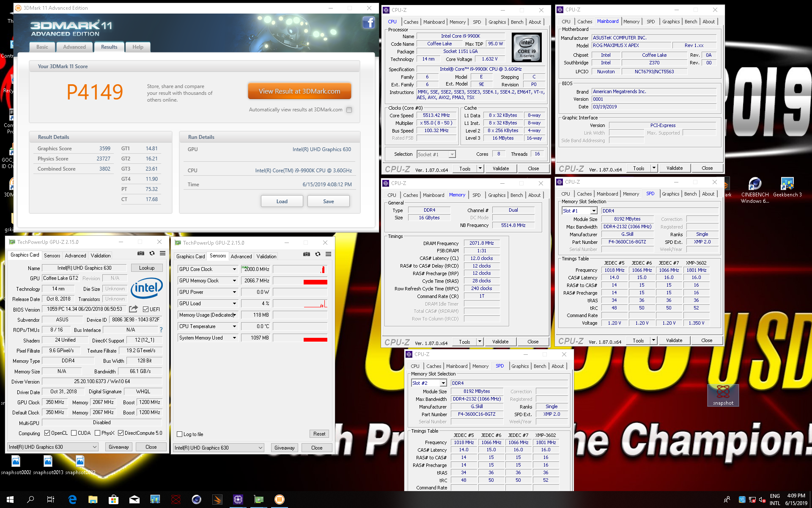Open Windows Start menu
Screen dimensions: 812x508
point(10,500)
